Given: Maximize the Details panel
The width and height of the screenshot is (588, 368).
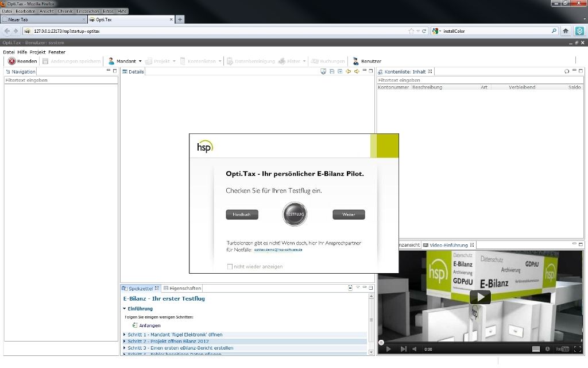Looking at the screenshot, I should click(x=371, y=71).
